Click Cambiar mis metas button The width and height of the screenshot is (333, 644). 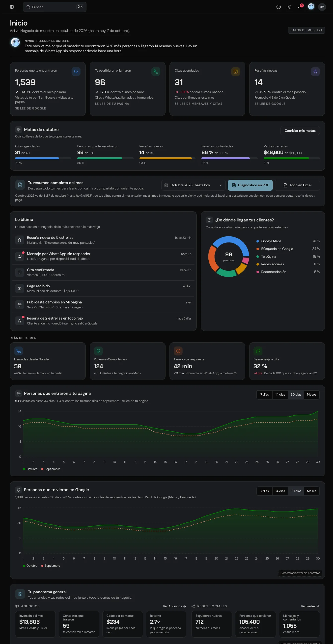(x=300, y=131)
